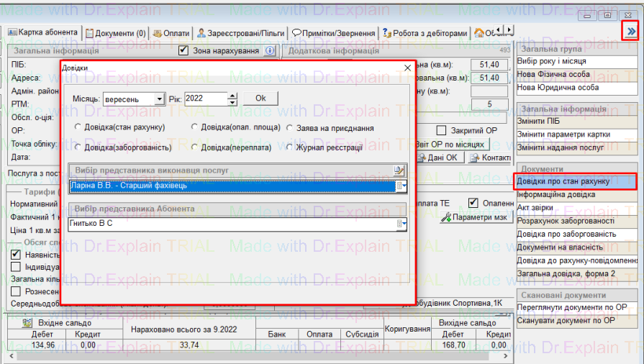Click the Контакти button
Image resolution: width=644 pixels, height=364 pixels.
(491, 158)
